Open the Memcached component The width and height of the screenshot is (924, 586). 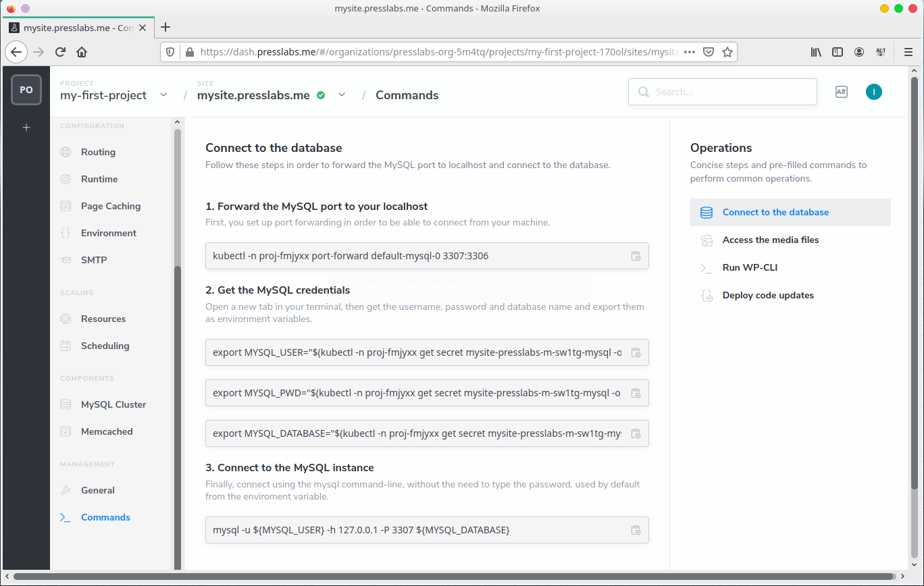click(x=107, y=431)
